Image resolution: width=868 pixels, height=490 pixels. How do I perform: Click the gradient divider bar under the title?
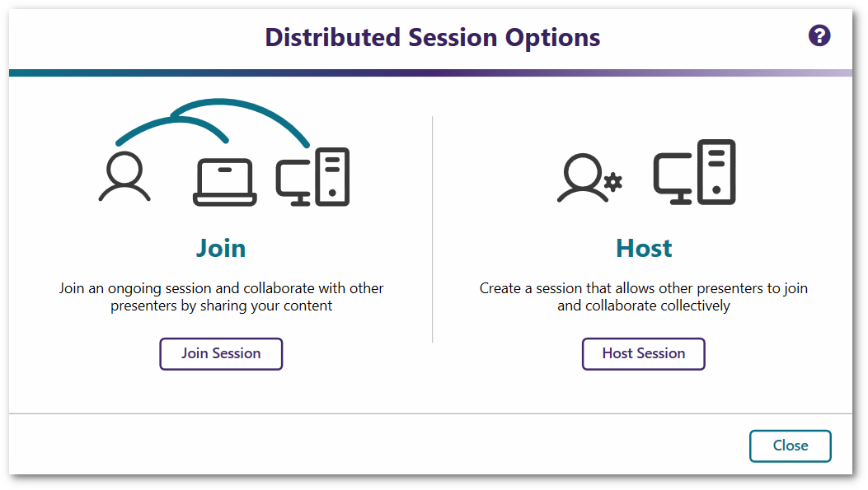click(x=434, y=73)
